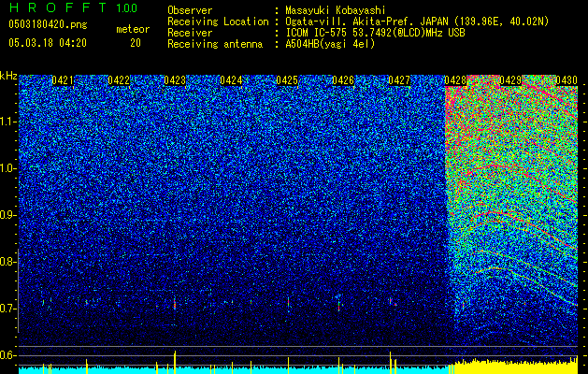Click the HROFFT title text
Viewport: 588px width, 374px height.
pyautogui.click(x=58, y=7)
